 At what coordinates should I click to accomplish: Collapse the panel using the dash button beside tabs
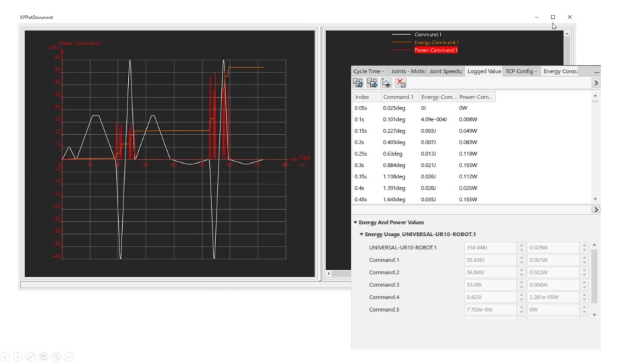(596, 72)
